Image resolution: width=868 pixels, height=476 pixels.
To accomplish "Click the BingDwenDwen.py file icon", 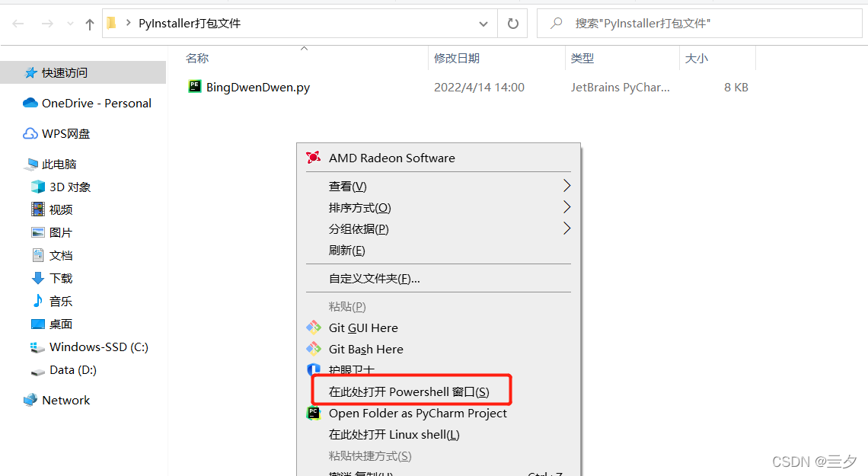I will [x=195, y=86].
